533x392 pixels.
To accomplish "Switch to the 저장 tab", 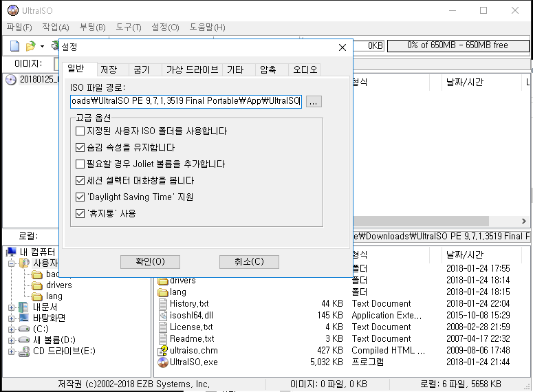I will point(112,69).
